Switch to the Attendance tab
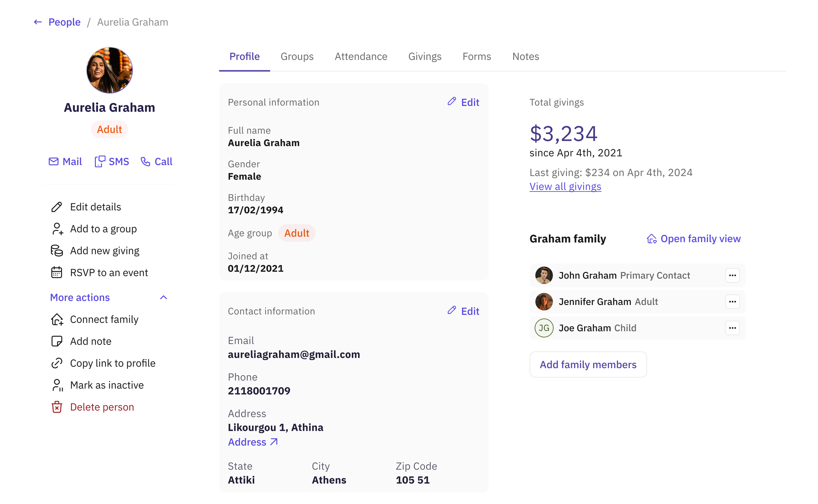The width and height of the screenshot is (818, 504). point(361,56)
